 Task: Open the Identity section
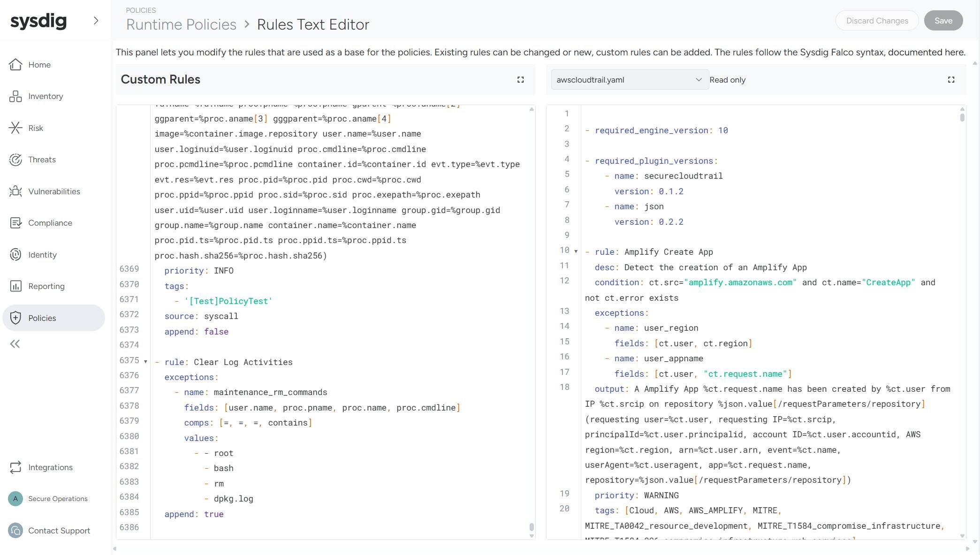[42, 255]
